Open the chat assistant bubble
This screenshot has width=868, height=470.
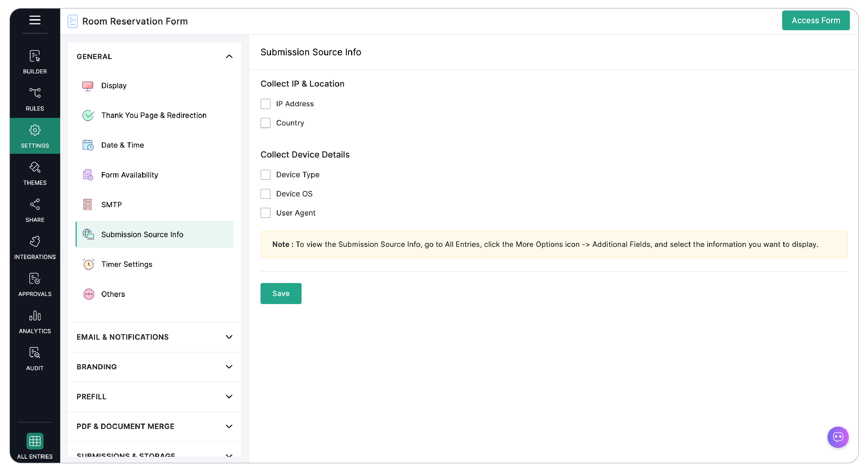838,437
